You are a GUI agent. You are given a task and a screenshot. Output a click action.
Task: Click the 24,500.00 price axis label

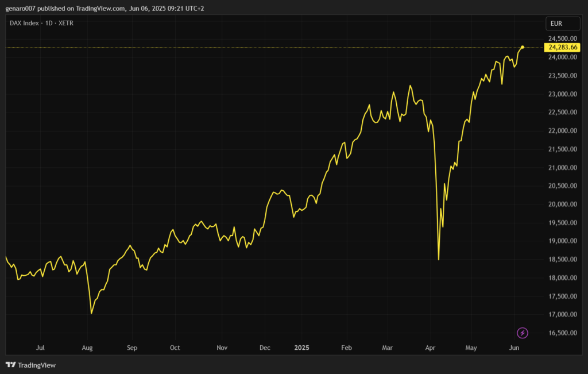[x=563, y=39]
